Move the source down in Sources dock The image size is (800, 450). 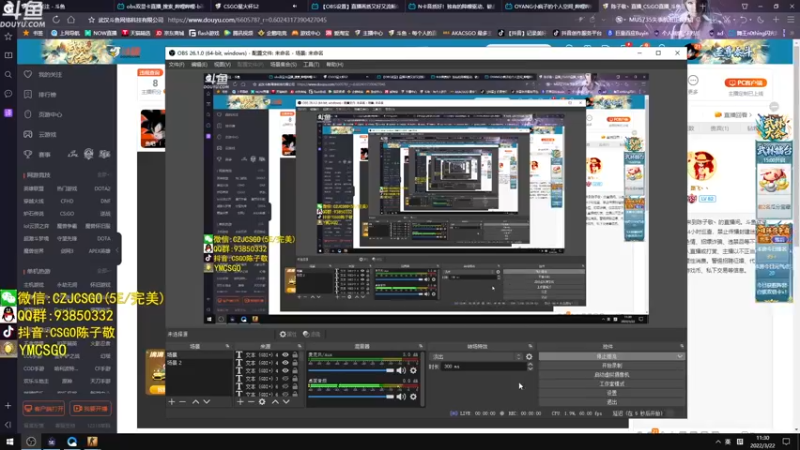(x=286, y=402)
